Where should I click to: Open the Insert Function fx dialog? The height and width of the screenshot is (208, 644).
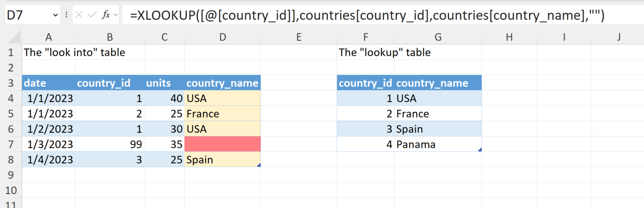[x=106, y=15]
